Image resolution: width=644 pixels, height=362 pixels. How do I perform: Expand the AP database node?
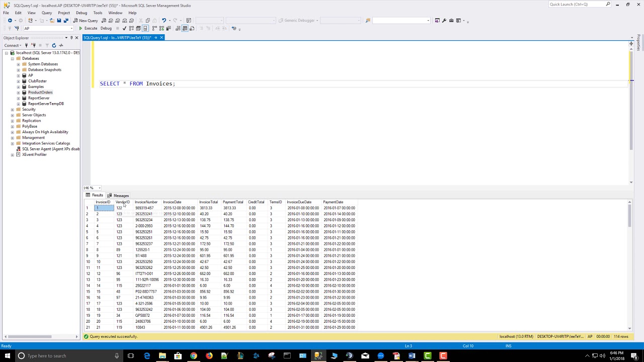pos(19,75)
